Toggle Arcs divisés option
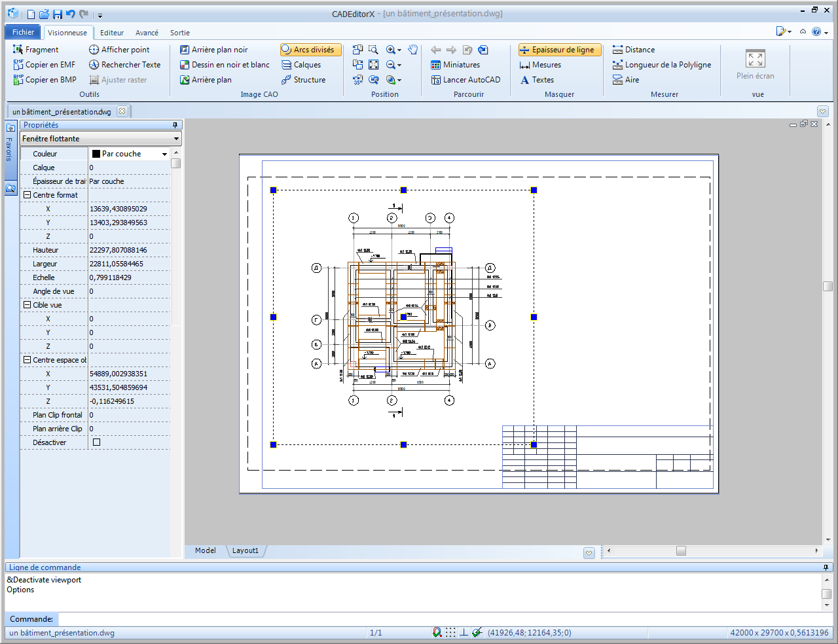 tap(310, 50)
